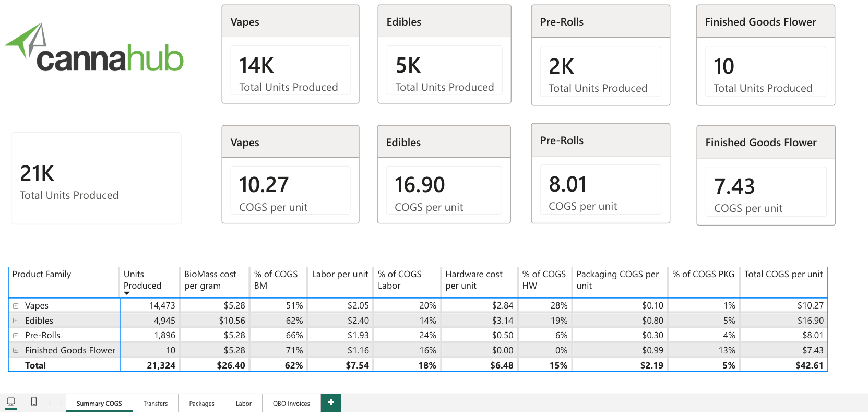868x415 pixels.
Task: Switch to the Labor tab
Action: [244, 403]
